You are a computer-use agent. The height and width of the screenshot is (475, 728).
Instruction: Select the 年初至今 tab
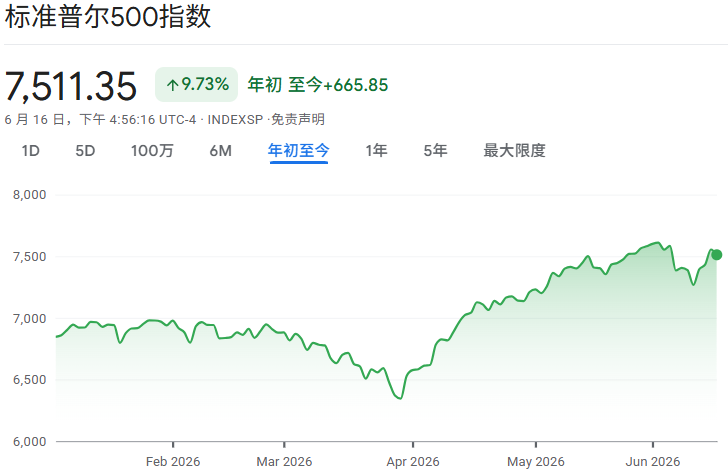(299, 151)
